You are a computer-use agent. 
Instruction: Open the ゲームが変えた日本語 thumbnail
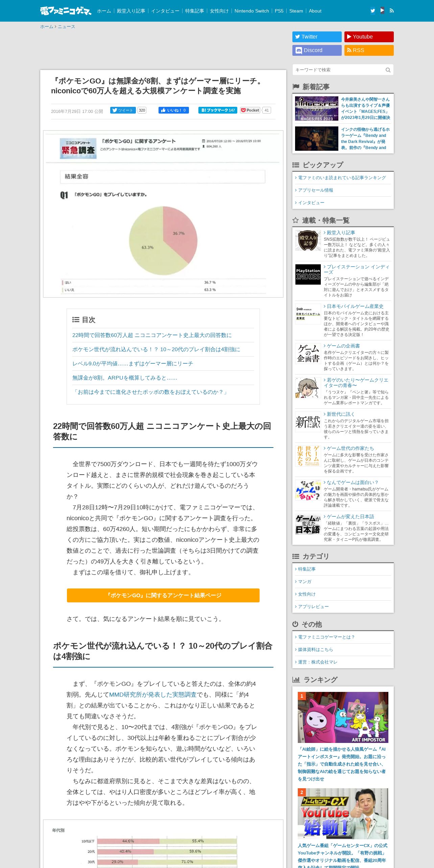tap(308, 524)
